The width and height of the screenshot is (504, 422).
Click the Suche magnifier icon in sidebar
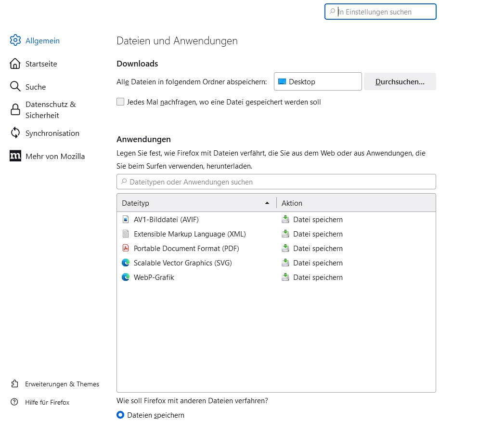[15, 87]
